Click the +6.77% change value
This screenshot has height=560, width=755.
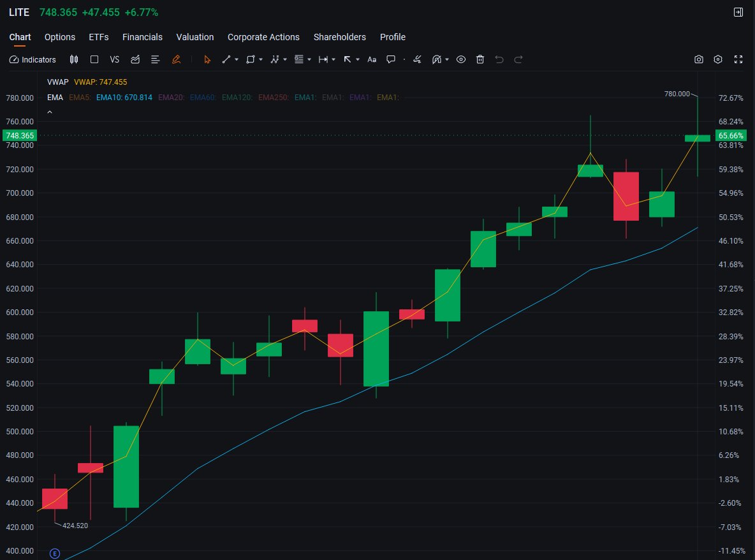142,13
